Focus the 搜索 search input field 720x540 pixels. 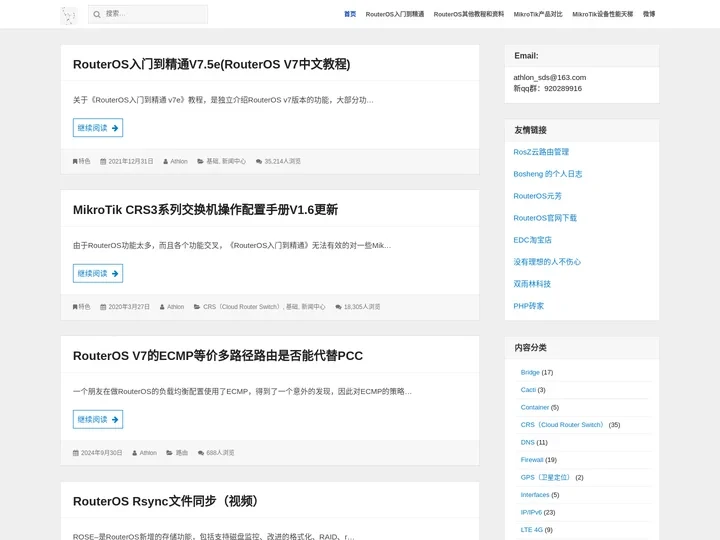[x=148, y=14]
